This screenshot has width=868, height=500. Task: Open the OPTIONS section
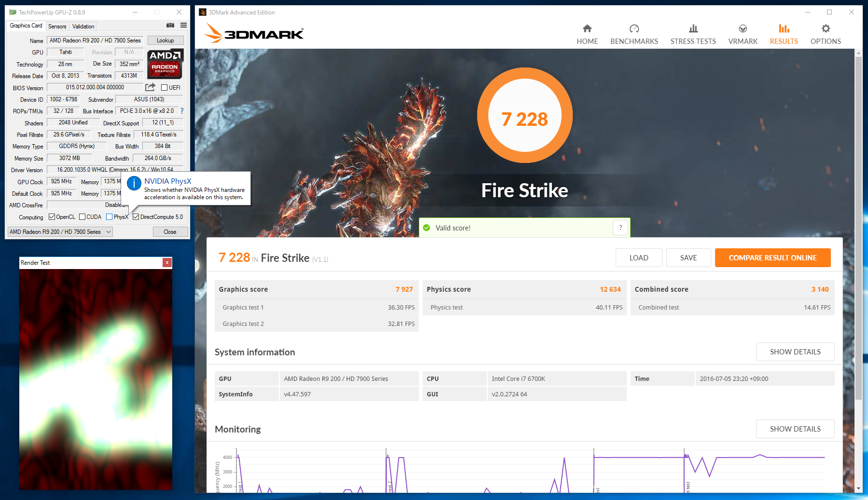pos(826,35)
